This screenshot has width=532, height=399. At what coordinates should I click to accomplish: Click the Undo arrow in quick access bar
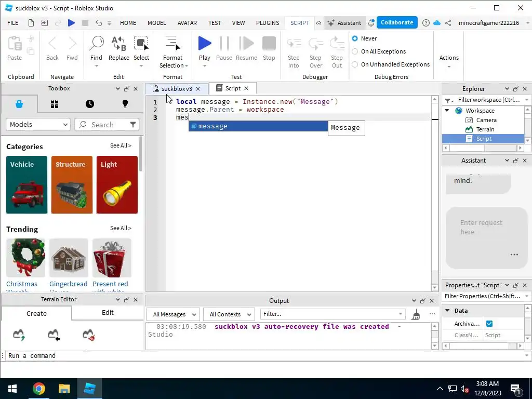[98, 23]
